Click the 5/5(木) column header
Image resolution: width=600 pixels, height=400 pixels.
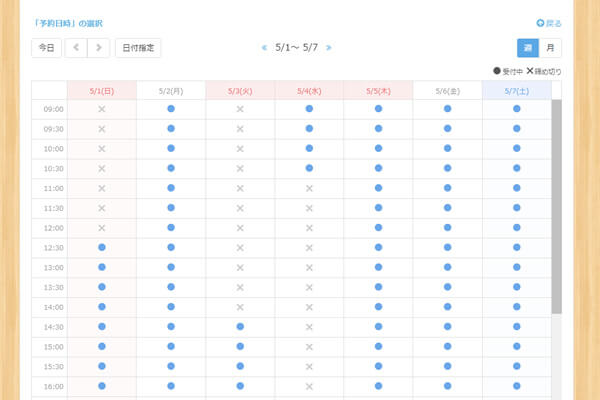tap(377, 90)
